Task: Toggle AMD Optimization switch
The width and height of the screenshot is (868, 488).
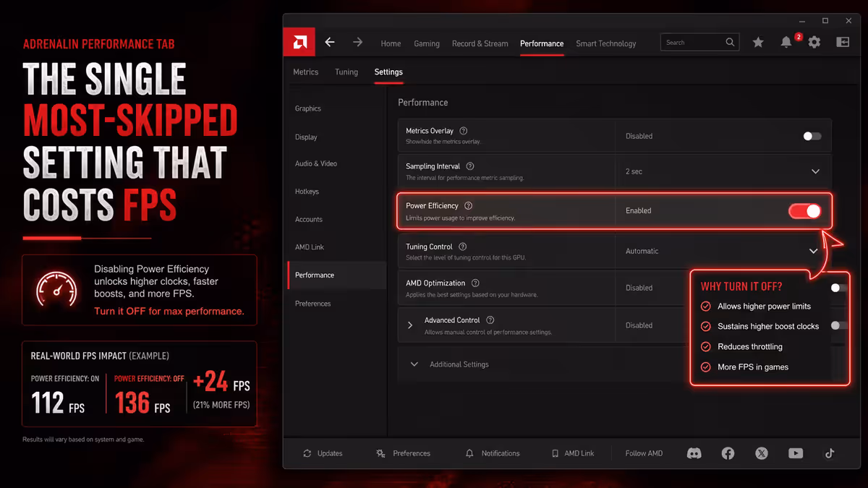Action: click(838, 288)
